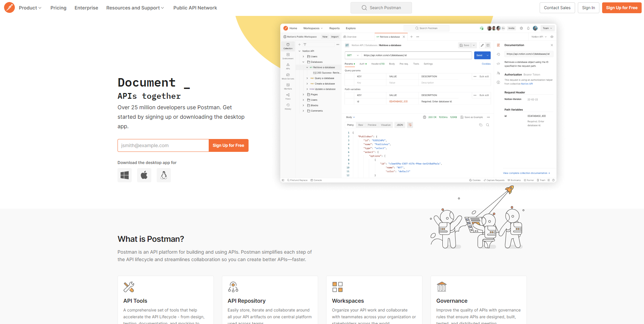
Task: Click the Cookies link next to the request tabs
Action: click(x=486, y=64)
